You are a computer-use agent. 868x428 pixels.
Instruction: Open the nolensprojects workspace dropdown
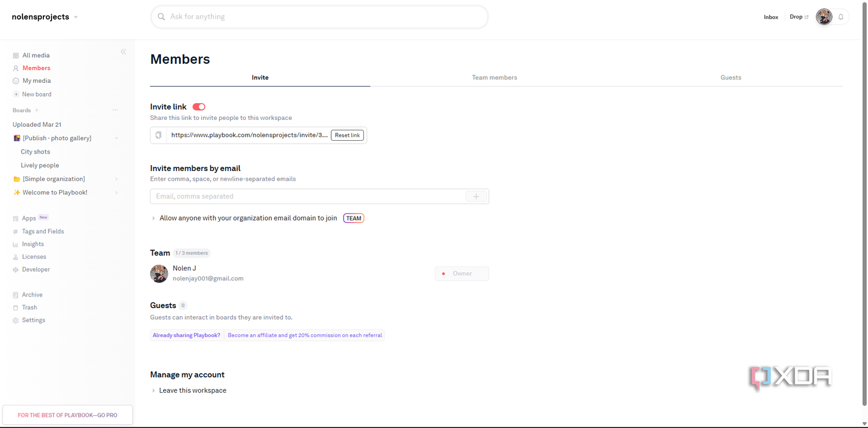point(45,17)
